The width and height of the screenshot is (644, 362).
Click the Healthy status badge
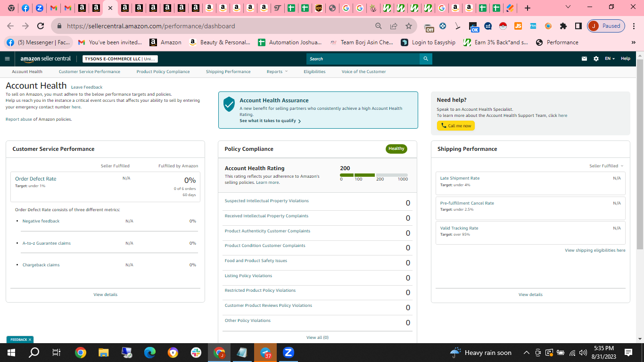(x=396, y=149)
